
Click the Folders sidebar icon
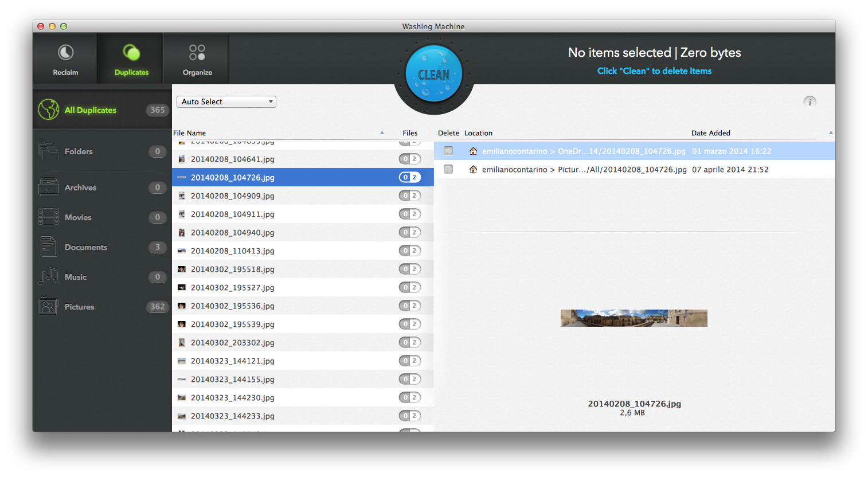(x=48, y=151)
